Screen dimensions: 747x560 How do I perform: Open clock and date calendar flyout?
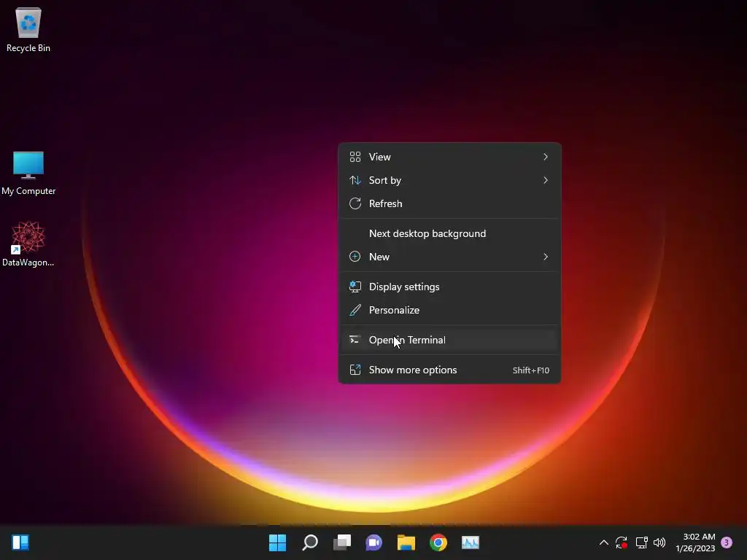click(695, 542)
